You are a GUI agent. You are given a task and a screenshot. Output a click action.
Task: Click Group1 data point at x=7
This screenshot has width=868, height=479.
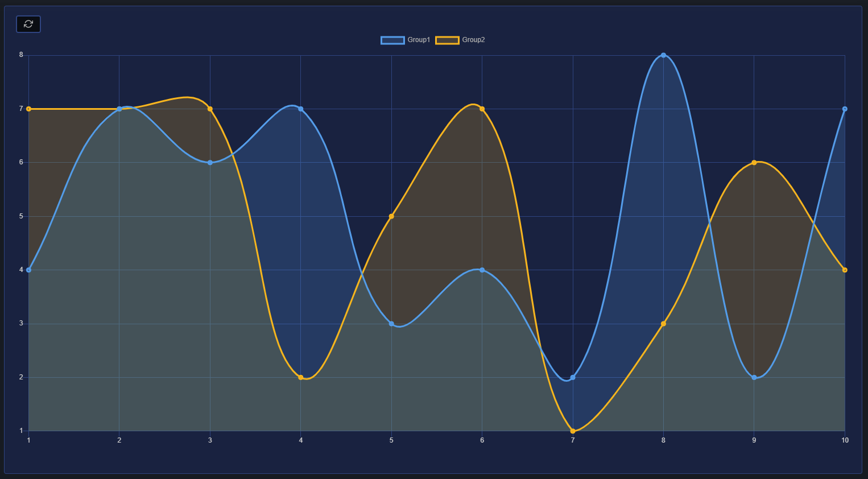[573, 377]
